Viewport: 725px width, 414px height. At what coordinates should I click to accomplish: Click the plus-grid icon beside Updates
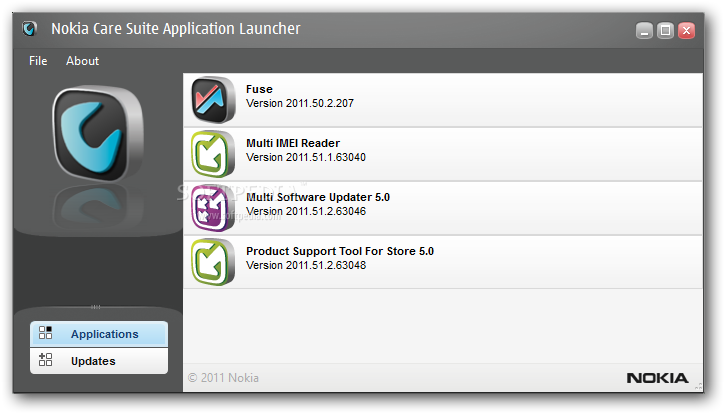[45, 360]
